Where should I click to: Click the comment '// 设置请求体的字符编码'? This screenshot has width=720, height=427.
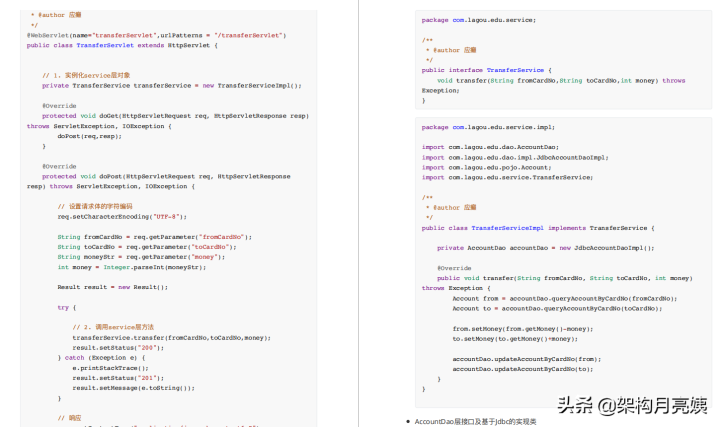pos(95,207)
